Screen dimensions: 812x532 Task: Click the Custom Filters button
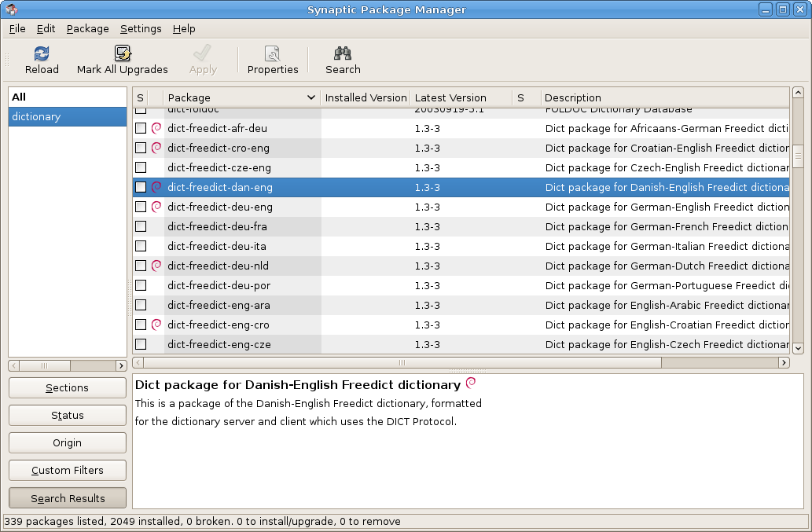point(68,470)
